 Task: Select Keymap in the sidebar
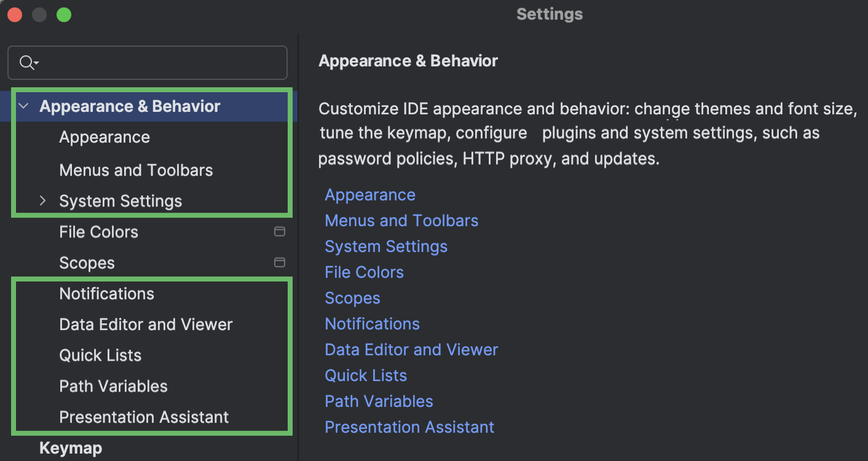(x=70, y=448)
